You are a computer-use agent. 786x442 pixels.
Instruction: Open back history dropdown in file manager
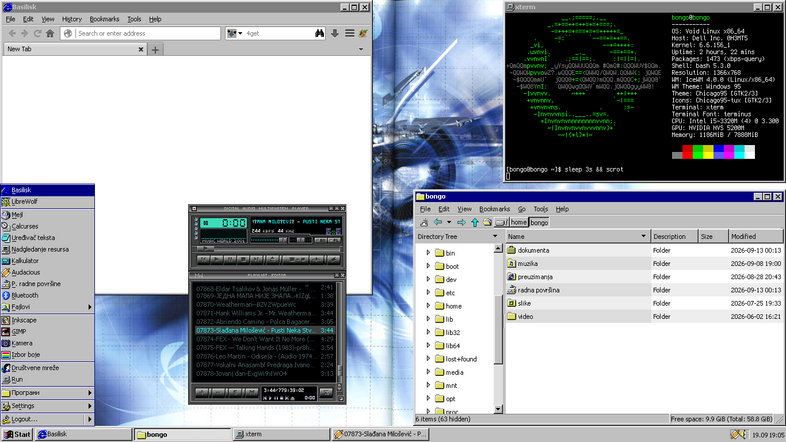(449, 222)
